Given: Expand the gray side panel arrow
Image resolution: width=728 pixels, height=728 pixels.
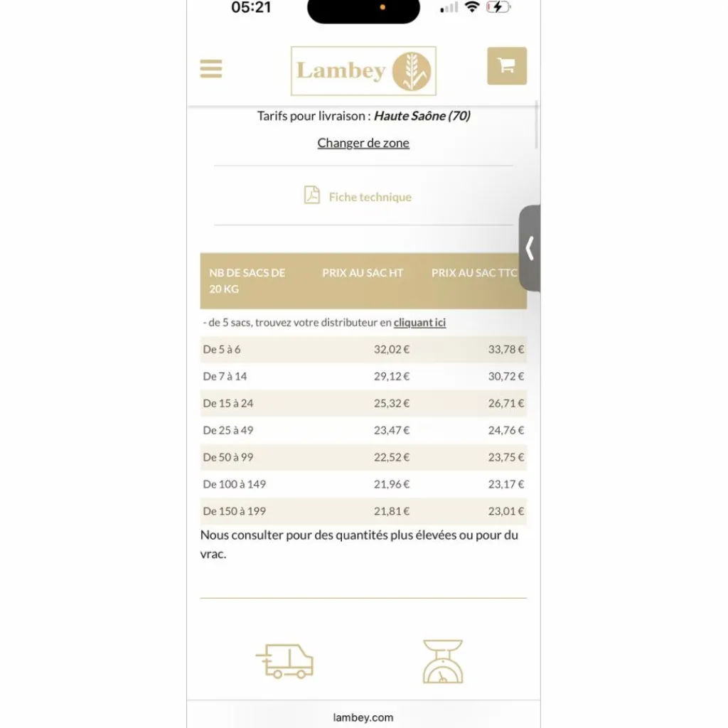Looking at the screenshot, I should point(530,248).
